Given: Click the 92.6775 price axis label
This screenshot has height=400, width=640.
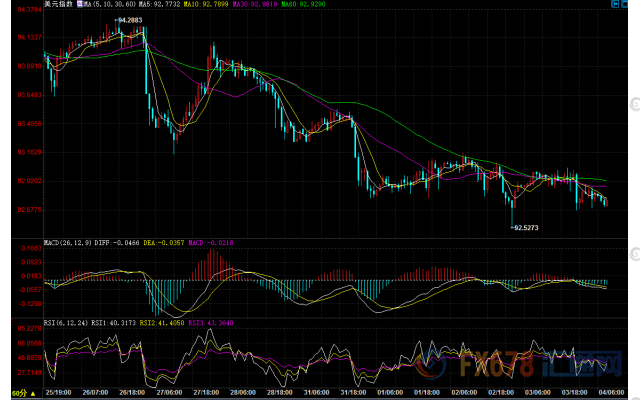Looking at the screenshot, I should [x=29, y=210].
